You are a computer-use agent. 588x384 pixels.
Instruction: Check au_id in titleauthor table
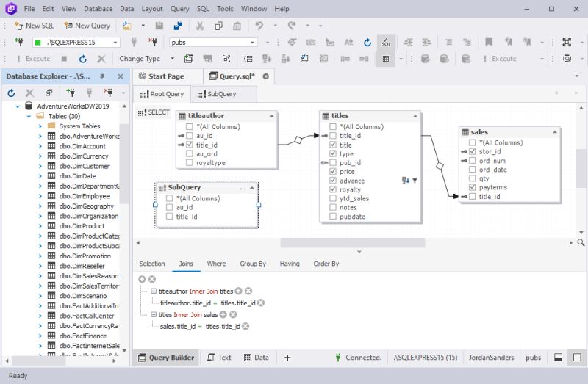pos(190,136)
